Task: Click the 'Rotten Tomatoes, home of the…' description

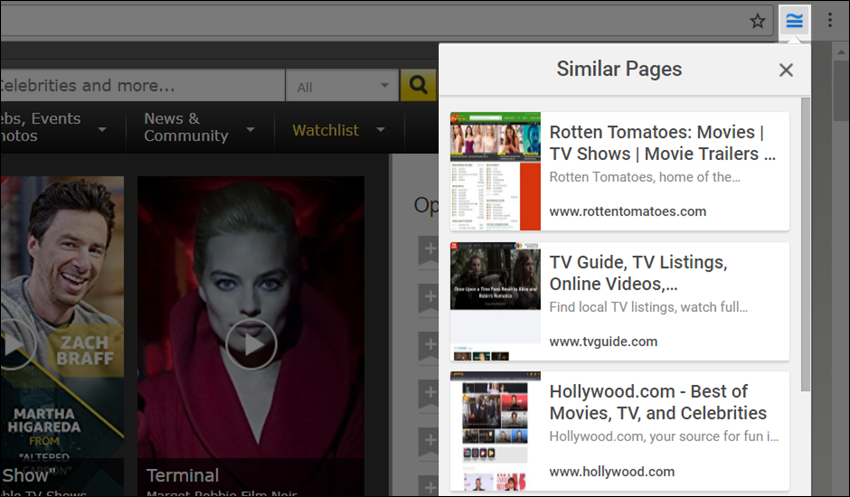Action: click(645, 177)
